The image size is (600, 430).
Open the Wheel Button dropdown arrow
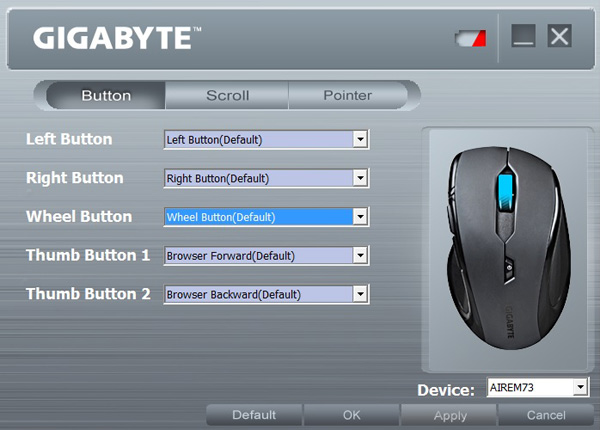click(360, 217)
